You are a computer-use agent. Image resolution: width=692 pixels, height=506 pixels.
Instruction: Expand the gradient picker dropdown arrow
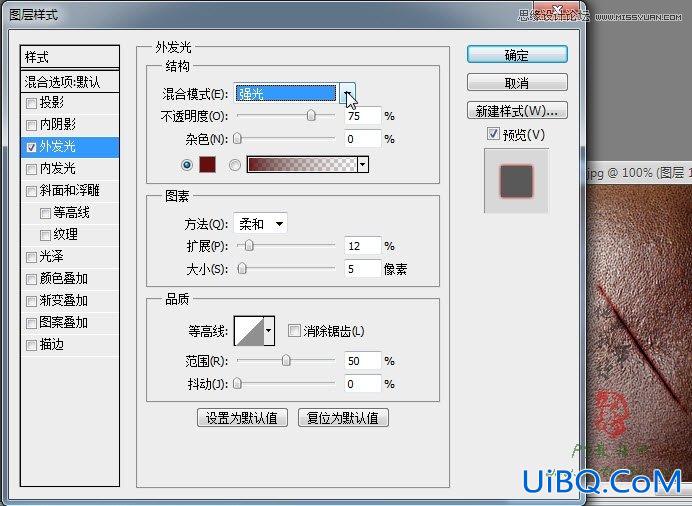(363, 165)
